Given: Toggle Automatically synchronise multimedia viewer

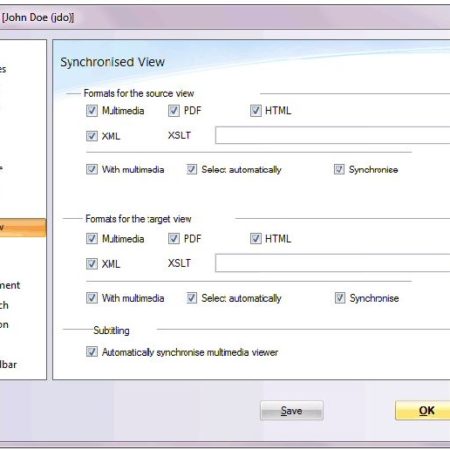Looking at the screenshot, I should [x=92, y=352].
